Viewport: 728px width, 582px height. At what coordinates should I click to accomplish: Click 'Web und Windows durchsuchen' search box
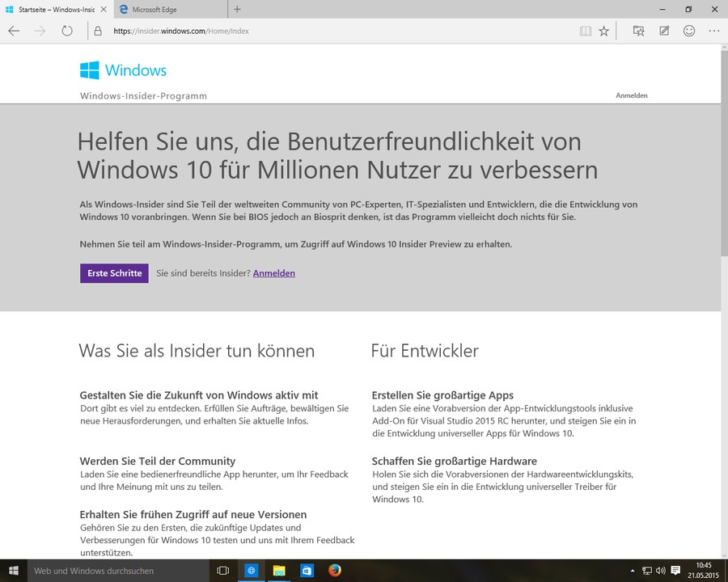pos(118,571)
